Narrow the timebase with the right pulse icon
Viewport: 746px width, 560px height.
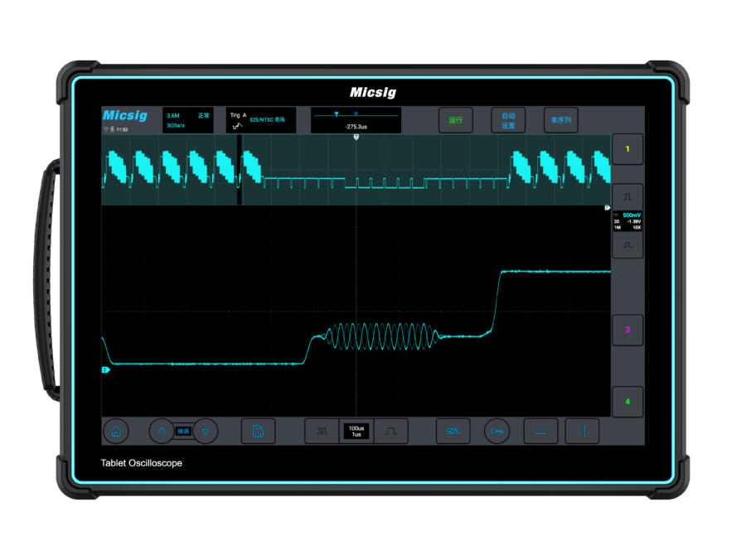point(390,431)
